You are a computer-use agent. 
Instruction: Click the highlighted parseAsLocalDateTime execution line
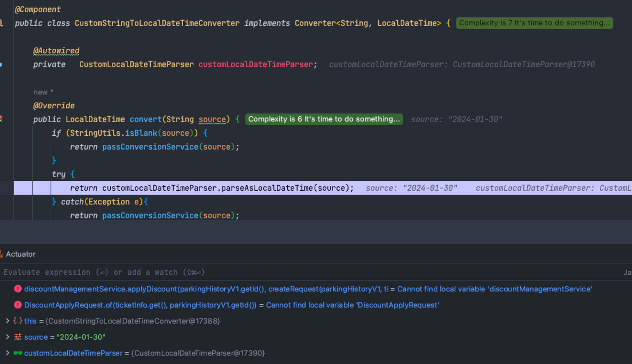[212, 188]
